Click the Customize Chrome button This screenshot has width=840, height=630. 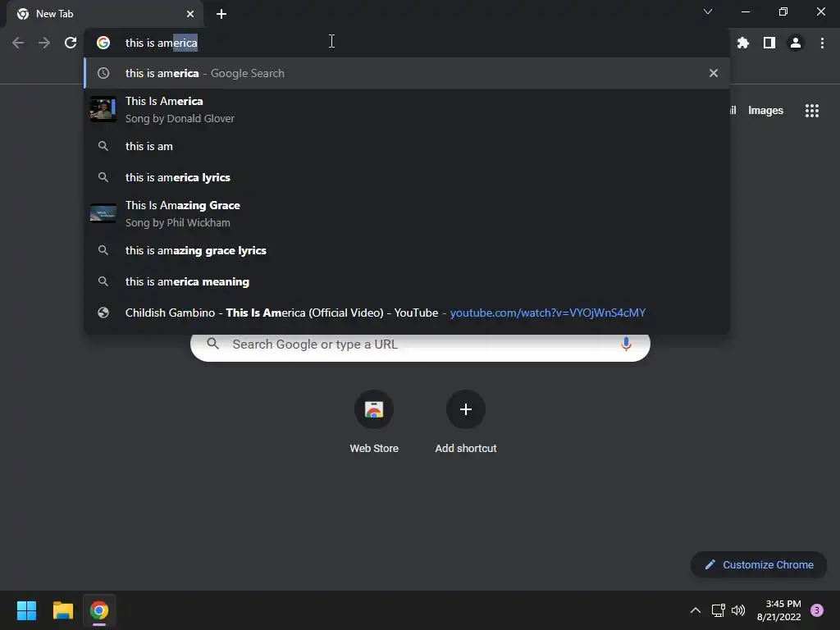759,564
